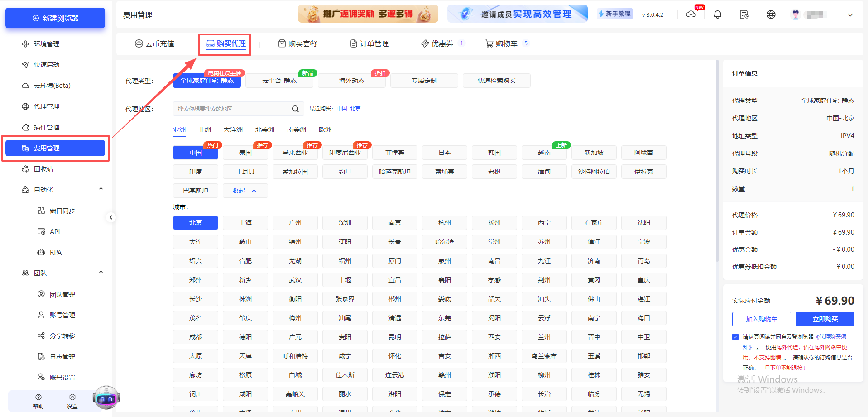This screenshot has height=417, width=868.
Task: Click the notification bell icon
Action: (717, 14)
